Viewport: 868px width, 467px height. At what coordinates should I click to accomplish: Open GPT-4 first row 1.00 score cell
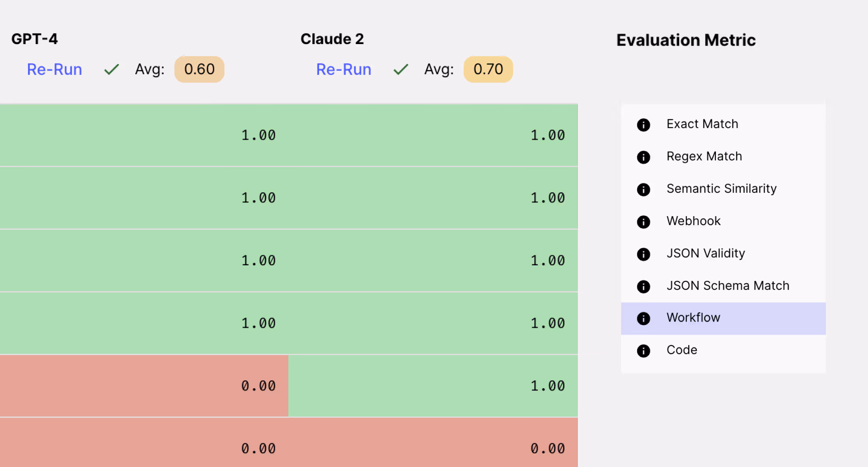pyautogui.click(x=144, y=135)
